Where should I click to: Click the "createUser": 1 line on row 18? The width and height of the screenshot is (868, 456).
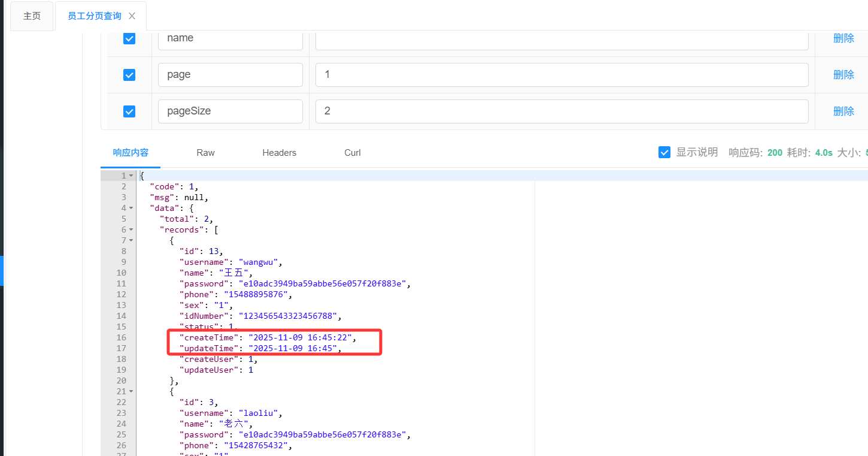[218, 359]
